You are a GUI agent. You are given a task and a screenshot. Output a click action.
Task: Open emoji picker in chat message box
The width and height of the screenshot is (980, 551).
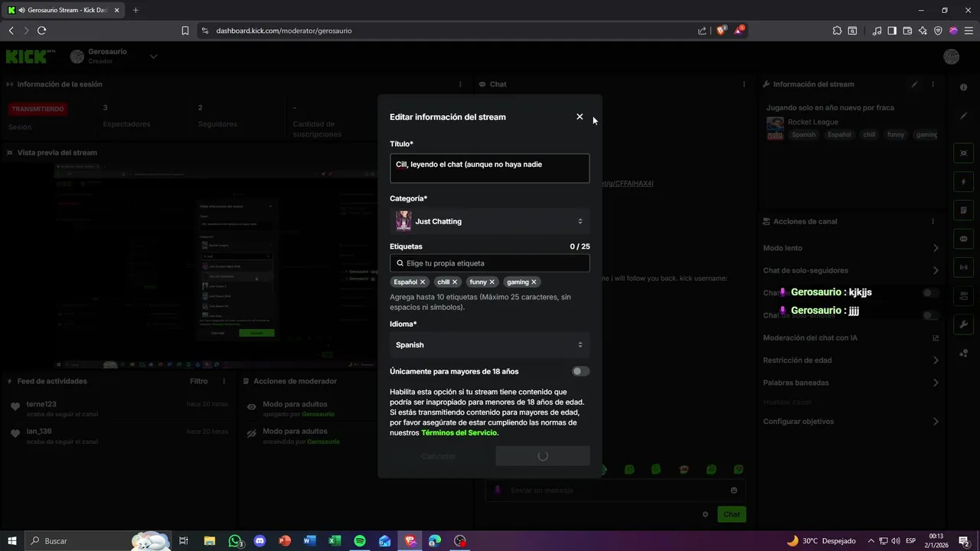pos(733,491)
